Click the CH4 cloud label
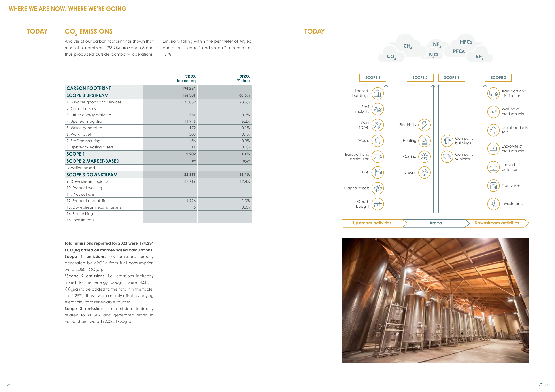 pos(408,46)
